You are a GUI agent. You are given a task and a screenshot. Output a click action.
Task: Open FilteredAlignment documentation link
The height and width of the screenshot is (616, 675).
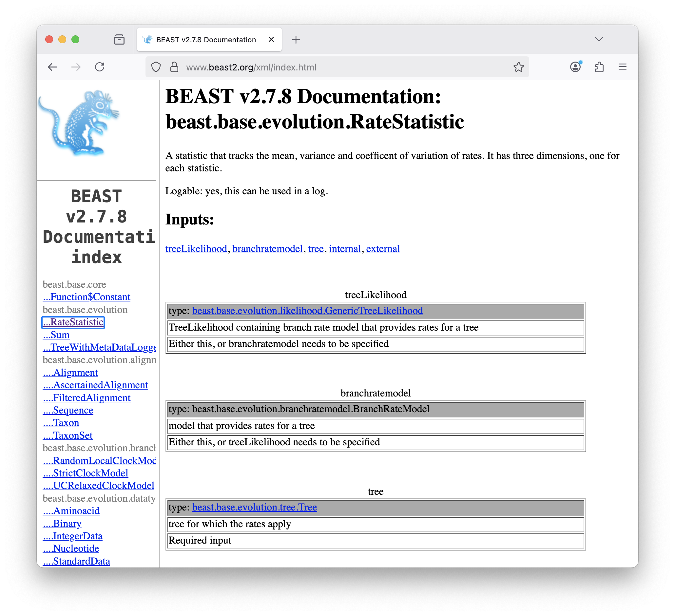click(87, 398)
